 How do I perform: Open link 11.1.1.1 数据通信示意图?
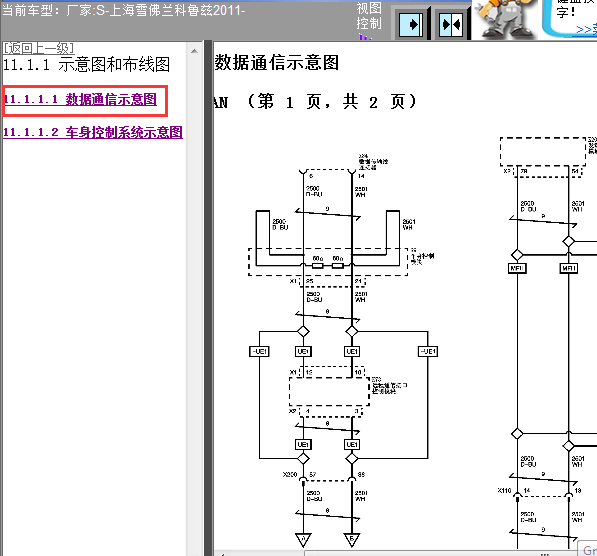tap(80, 100)
